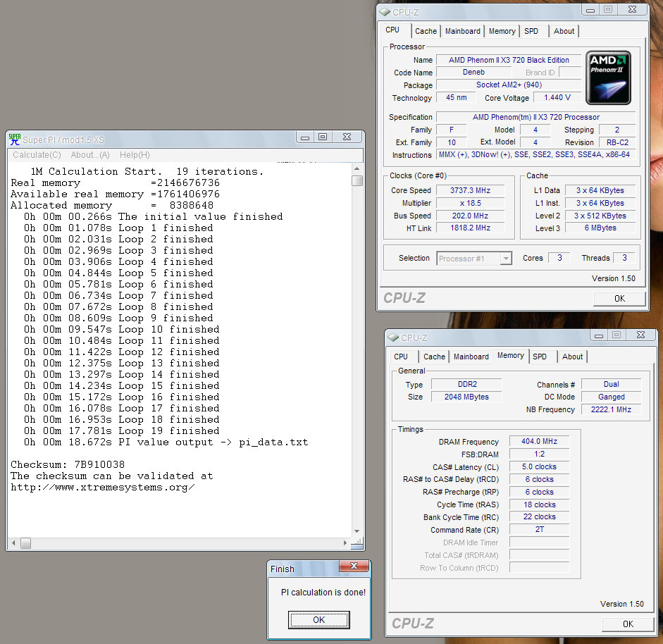Open Mainboard tab in lower CPU-Z window
The image size is (663, 644).
(471, 357)
